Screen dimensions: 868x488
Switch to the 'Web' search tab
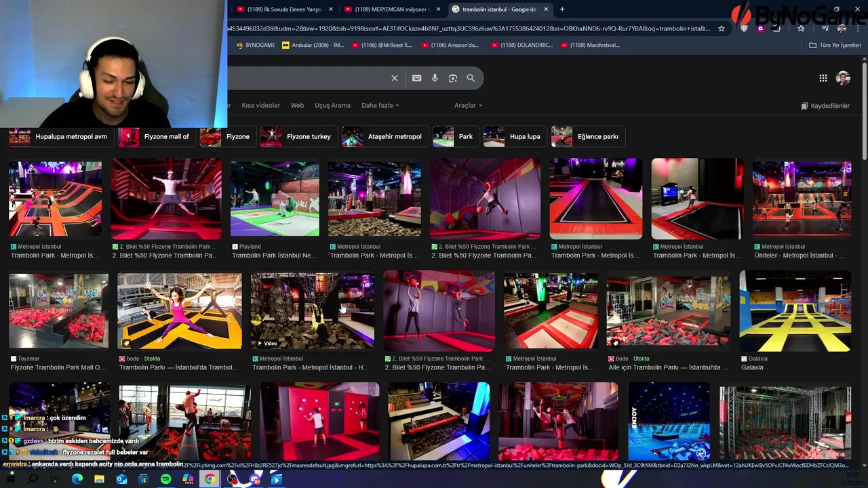[x=297, y=106]
